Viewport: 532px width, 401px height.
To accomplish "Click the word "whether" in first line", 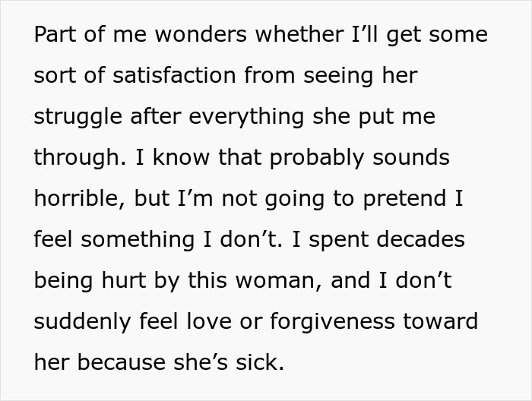I will tap(299, 35).
